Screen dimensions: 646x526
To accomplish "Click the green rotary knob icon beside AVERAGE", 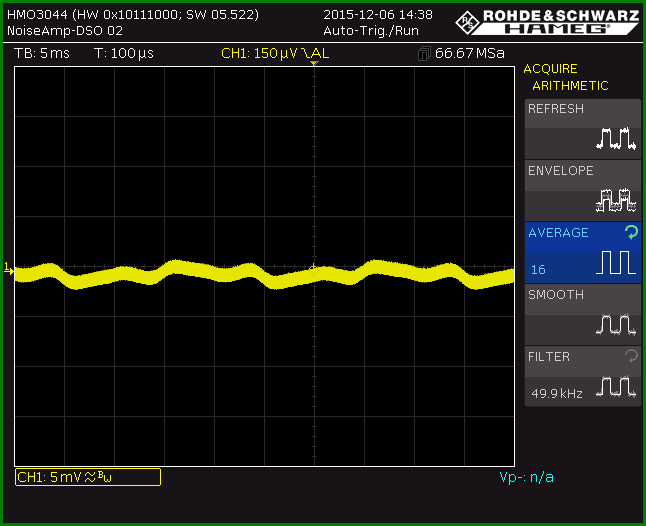I will pyautogui.click(x=632, y=232).
